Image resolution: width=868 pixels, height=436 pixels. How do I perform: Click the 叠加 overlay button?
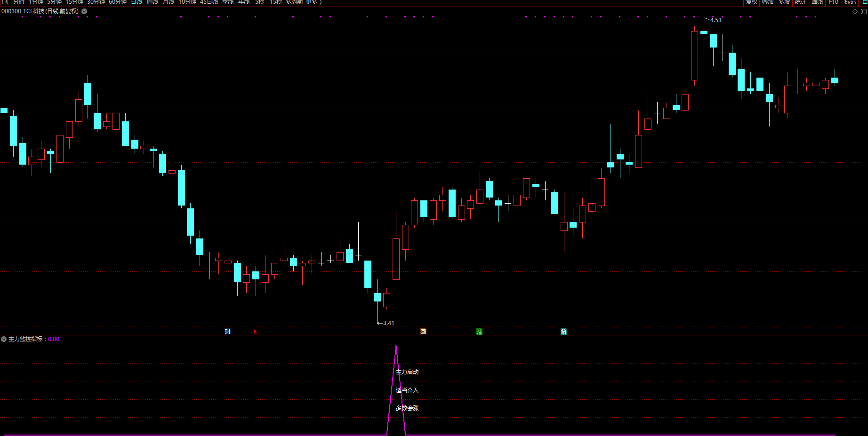pyautogui.click(x=768, y=2)
